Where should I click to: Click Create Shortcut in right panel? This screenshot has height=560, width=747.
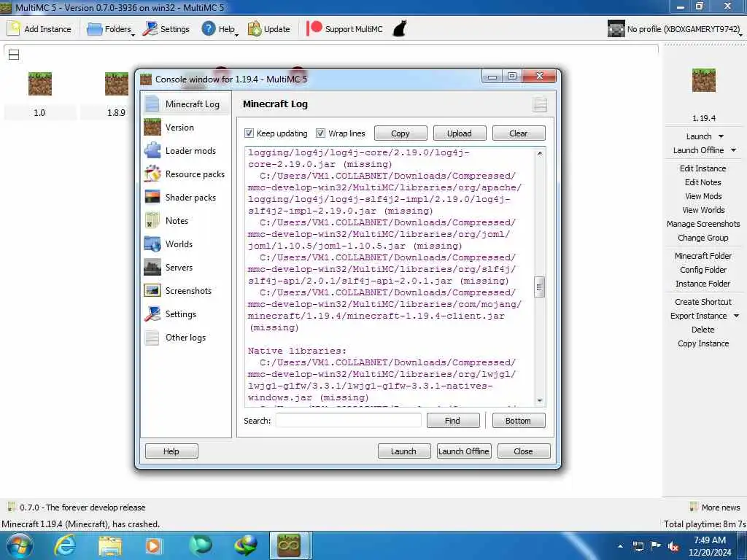pos(703,301)
